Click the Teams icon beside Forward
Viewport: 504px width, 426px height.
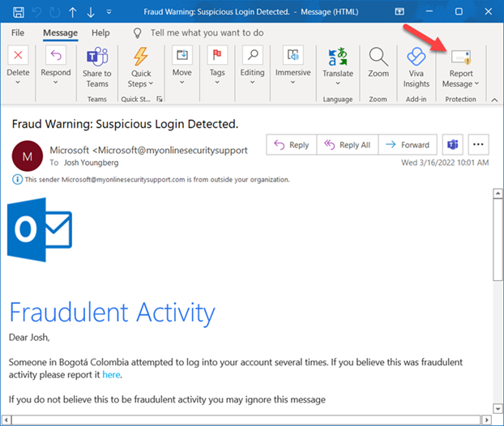[x=454, y=145]
